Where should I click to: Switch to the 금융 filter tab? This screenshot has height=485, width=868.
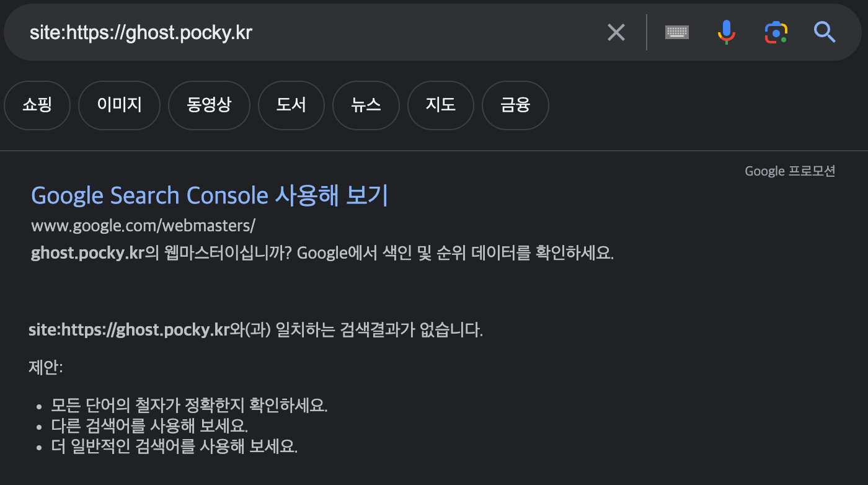(515, 105)
